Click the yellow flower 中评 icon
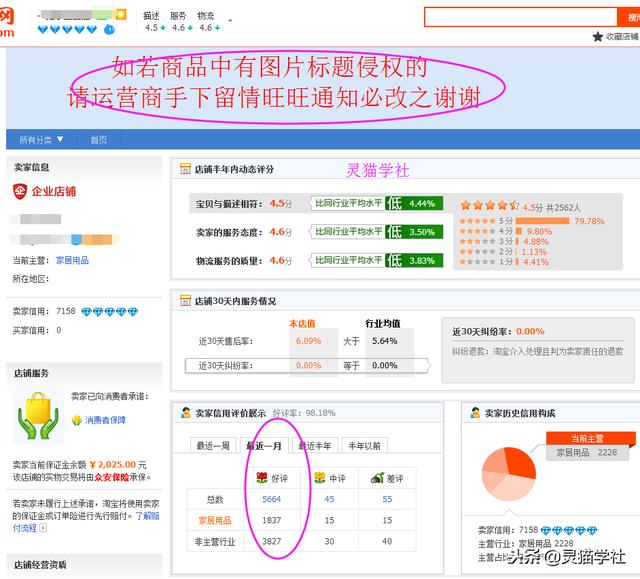 pyautogui.click(x=320, y=477)
